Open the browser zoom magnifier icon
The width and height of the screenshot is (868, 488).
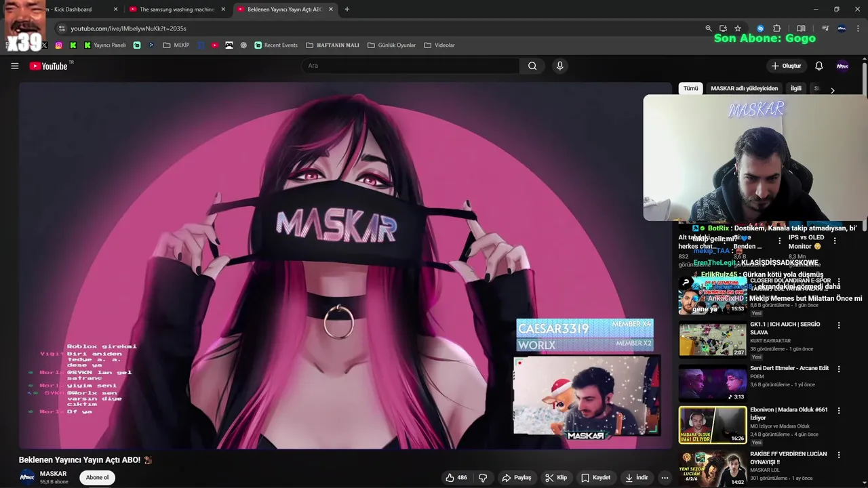(709, 28)
